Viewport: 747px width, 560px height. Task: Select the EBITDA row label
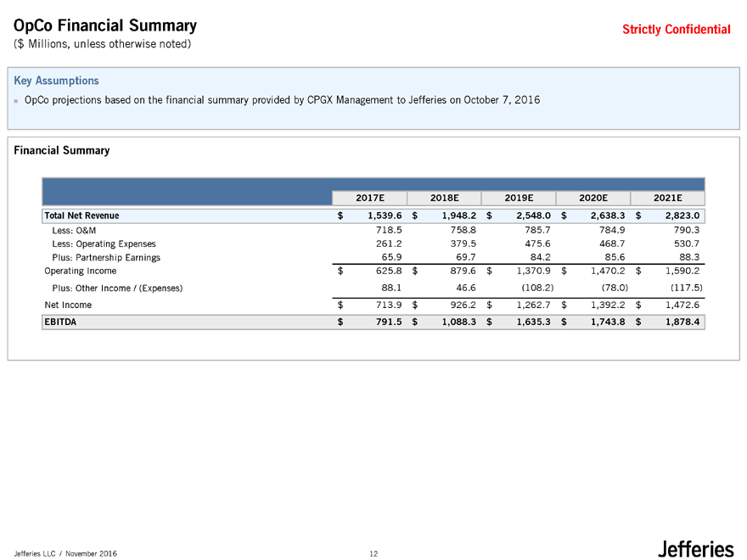(x=59, y=322)
